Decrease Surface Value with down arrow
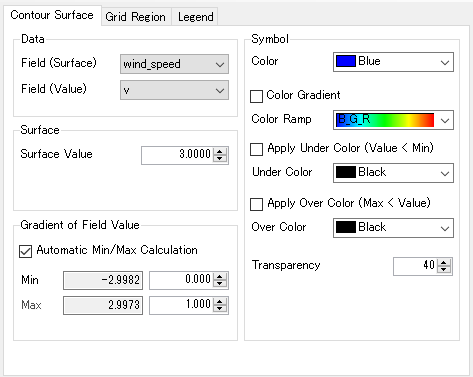The width and height of the screenshot is (473, 377). tap(220, 159)
